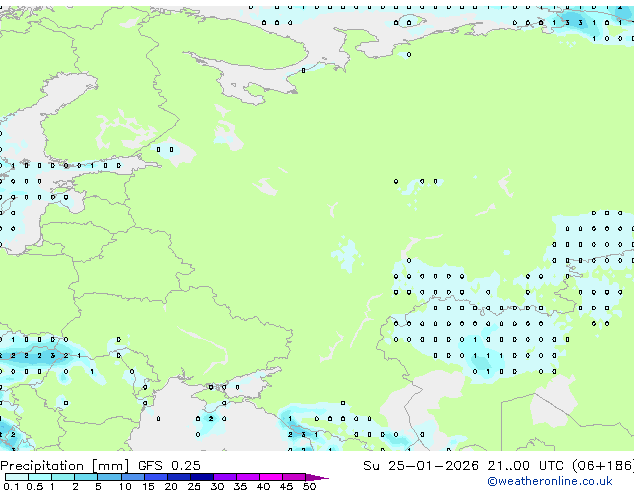Click the legend value '50'

click(x=309, y=486)
